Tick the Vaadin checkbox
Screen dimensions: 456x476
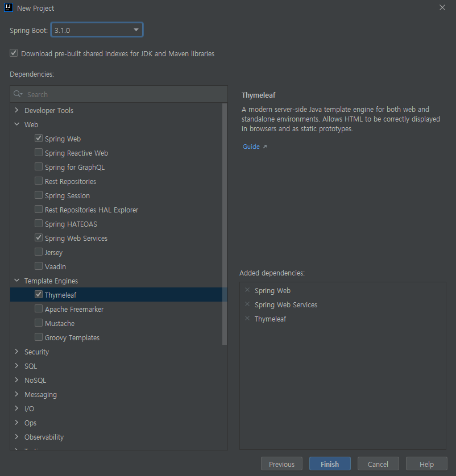coord(39,266)
